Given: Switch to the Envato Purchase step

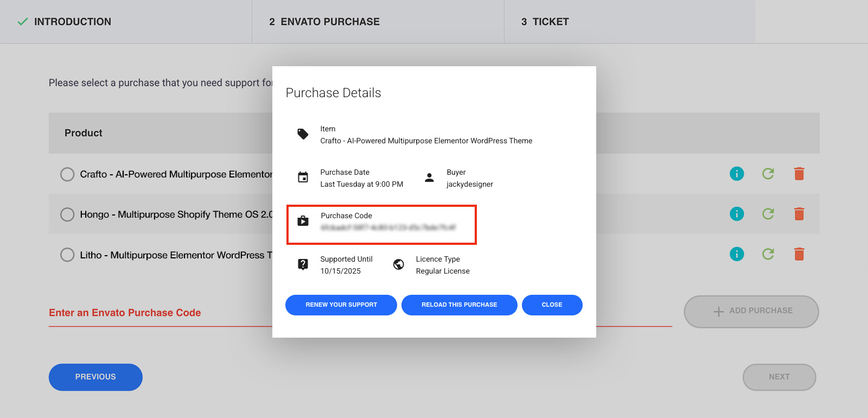Looking at the screenshot, I should (324, 21).
